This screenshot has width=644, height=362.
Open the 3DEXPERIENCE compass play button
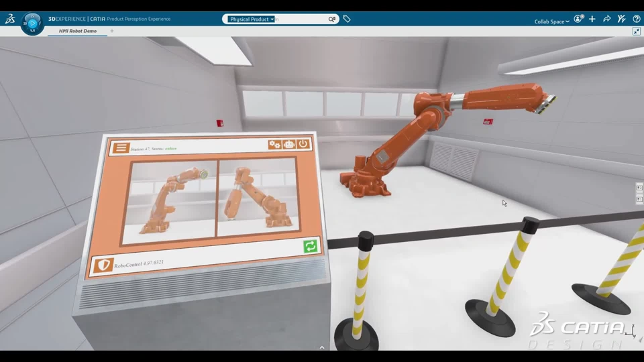coord(32,23)
